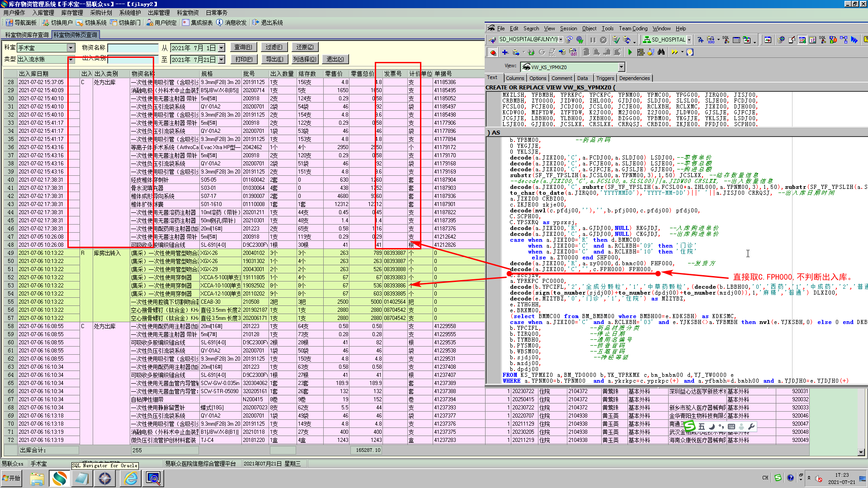Select the Triggers tab
The height and width of the screenshot is (488, 868).
pos(604,78)
